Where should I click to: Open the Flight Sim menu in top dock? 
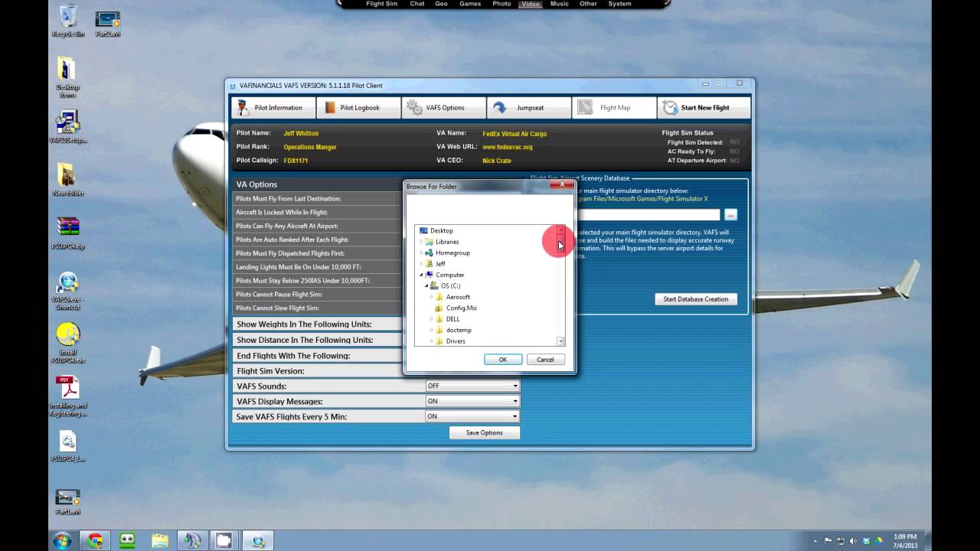tap(381, 4)
